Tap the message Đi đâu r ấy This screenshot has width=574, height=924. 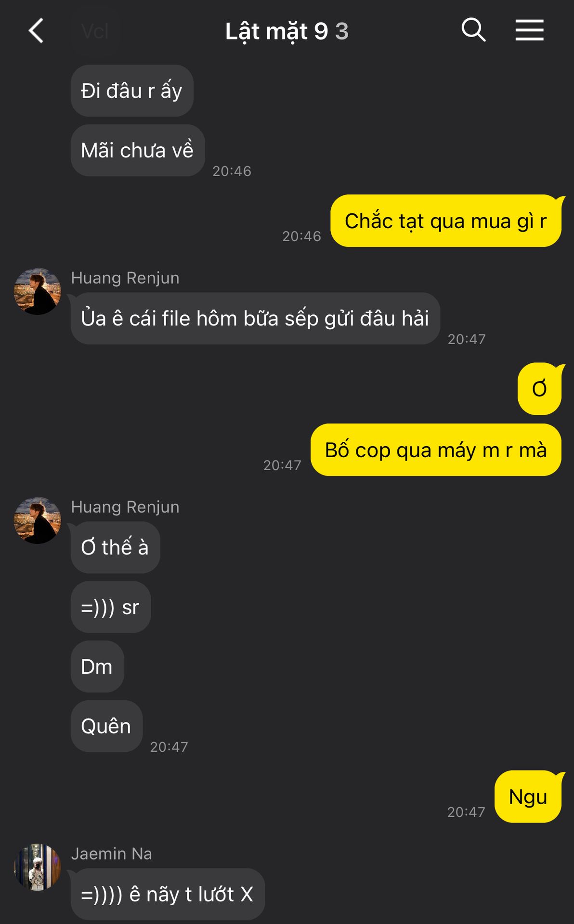pos(132,91)
